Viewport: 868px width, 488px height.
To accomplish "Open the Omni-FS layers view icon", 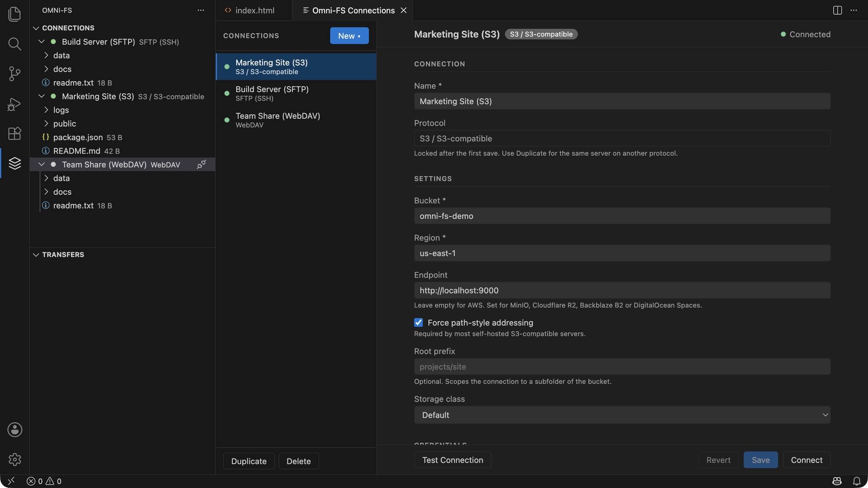I will [x=15, y=163].
